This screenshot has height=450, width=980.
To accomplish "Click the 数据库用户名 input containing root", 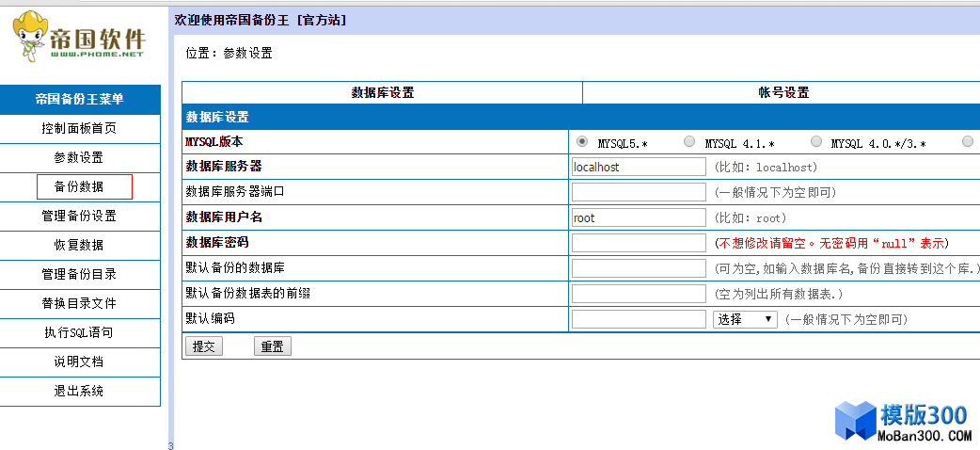I will click(x=639, y=217).
